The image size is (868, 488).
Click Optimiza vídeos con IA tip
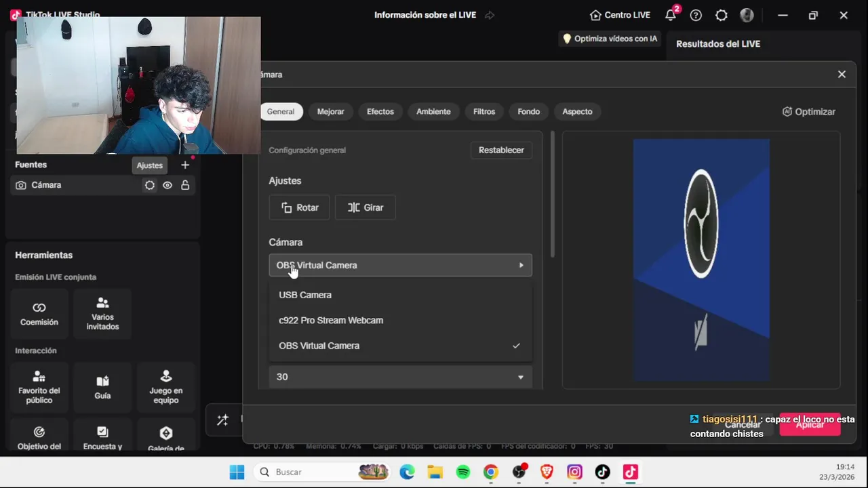pos(610,39)
